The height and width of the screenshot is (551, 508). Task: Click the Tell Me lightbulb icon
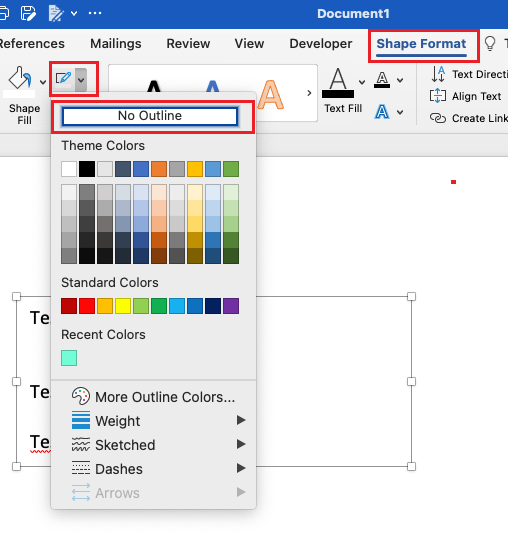[490, 44]
